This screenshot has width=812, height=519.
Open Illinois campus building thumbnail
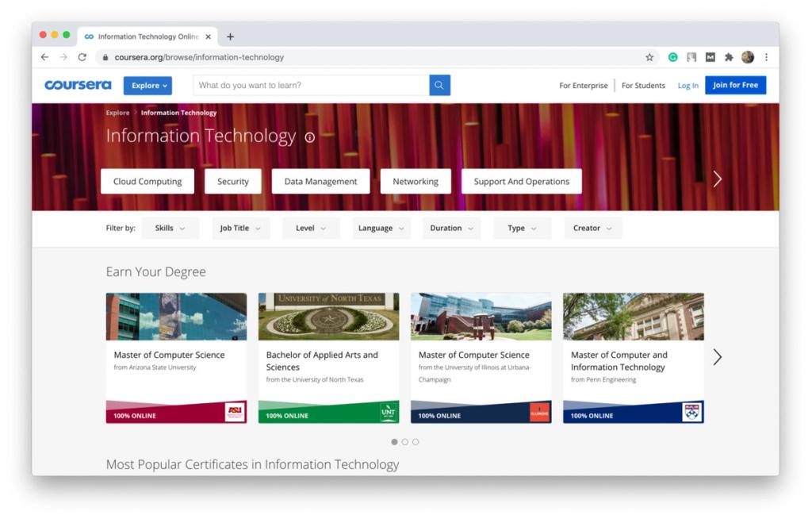[481, 317]
